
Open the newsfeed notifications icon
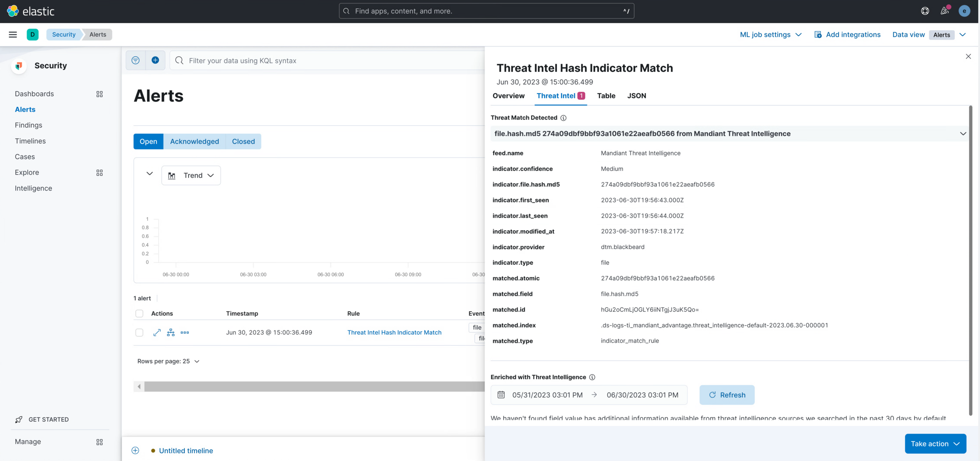pos(944,11)
